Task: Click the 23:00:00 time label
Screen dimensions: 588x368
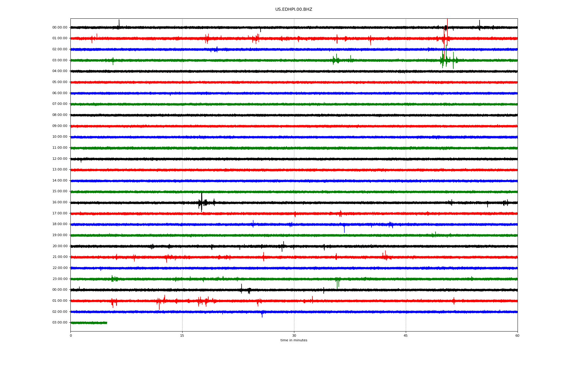Action: pos(60,279)
